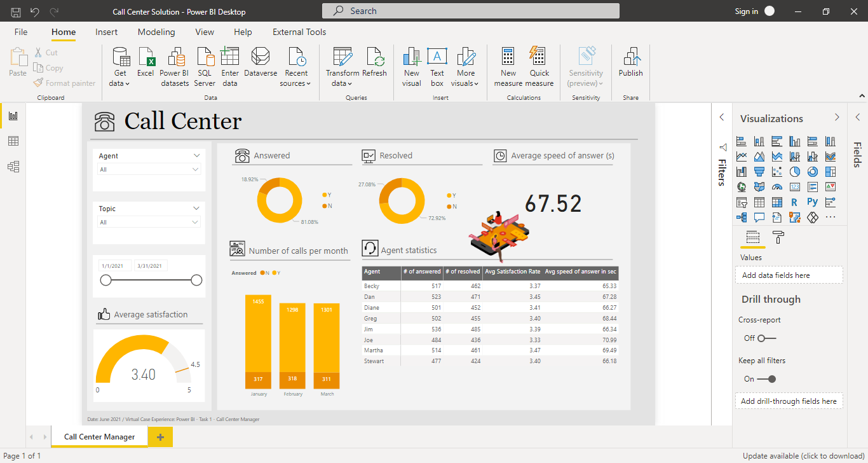Click Sign in
Screen dimensions: 868x463
point(746,11)
